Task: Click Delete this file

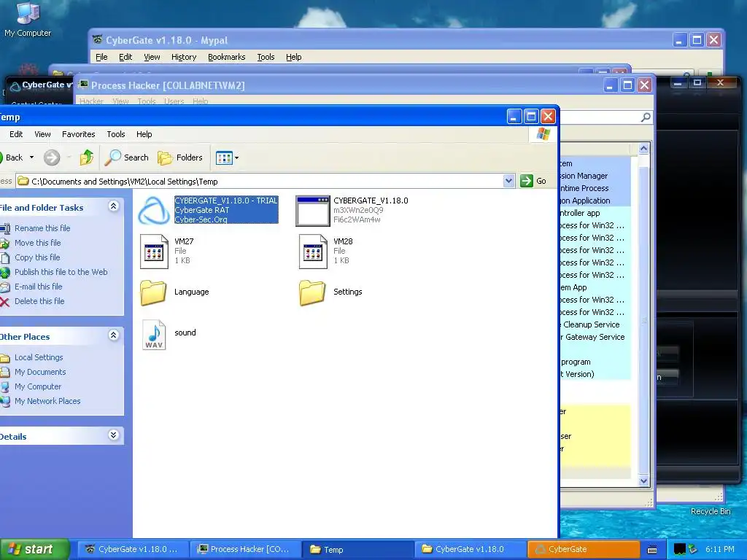Action: (x=39, y=301)
